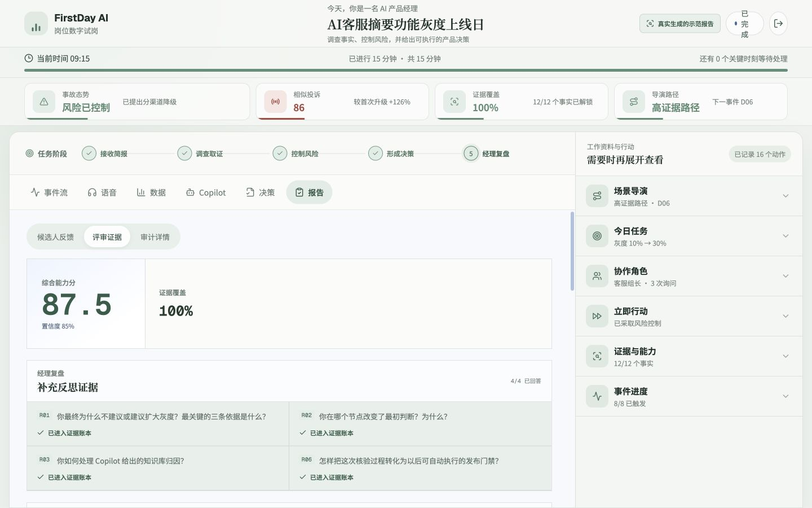
Task: Click the 补充反思证据 heading
Action: pos(68,387)
